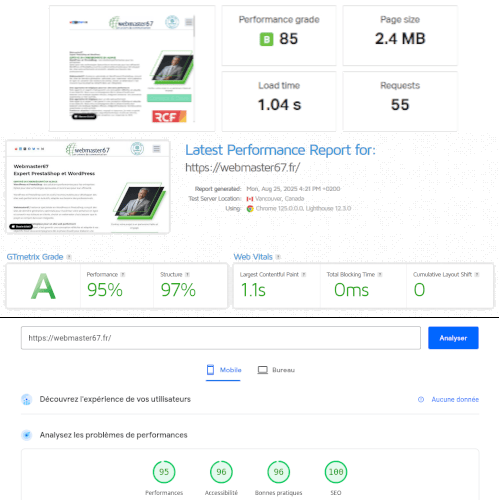Open the https://webmaster67.fr/ link in GTmetrix report

243,167
